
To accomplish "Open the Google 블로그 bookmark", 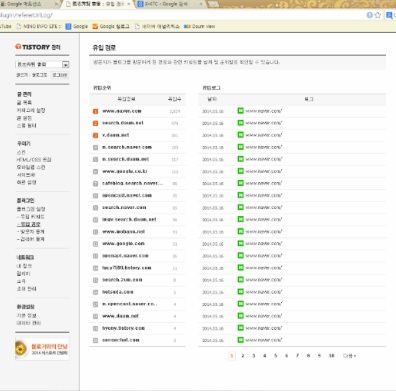I will pos(111,26).
